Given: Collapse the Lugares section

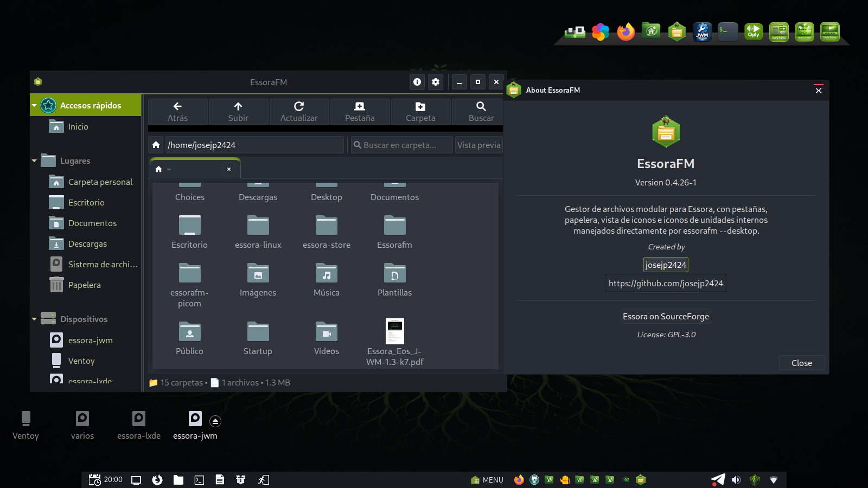Looking at the screenshot, I should pos(34,161).
